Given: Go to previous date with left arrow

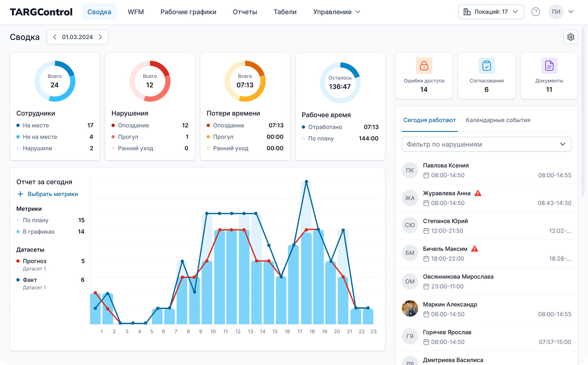Looking at the screenshot, I should [55, 37].
